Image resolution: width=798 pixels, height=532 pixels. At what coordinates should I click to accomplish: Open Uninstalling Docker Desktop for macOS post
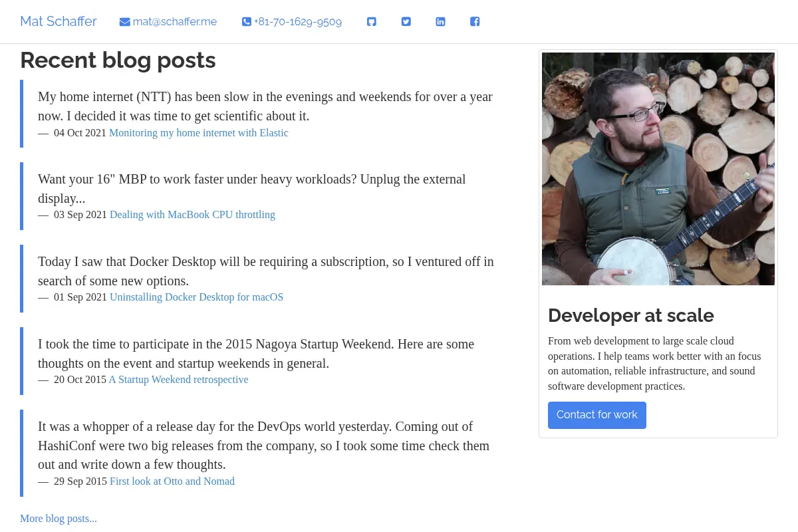[196, 297]
